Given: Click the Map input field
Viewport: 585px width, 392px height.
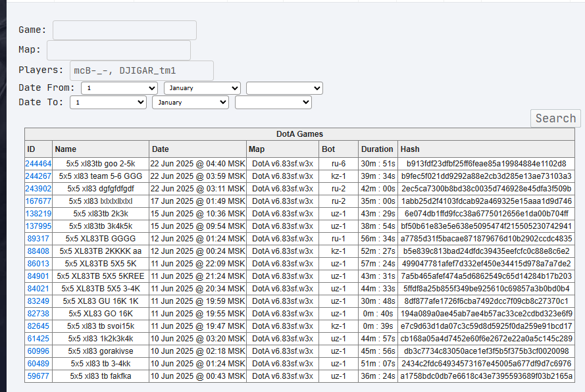Looking at the screenshot, I should (118, 51).
